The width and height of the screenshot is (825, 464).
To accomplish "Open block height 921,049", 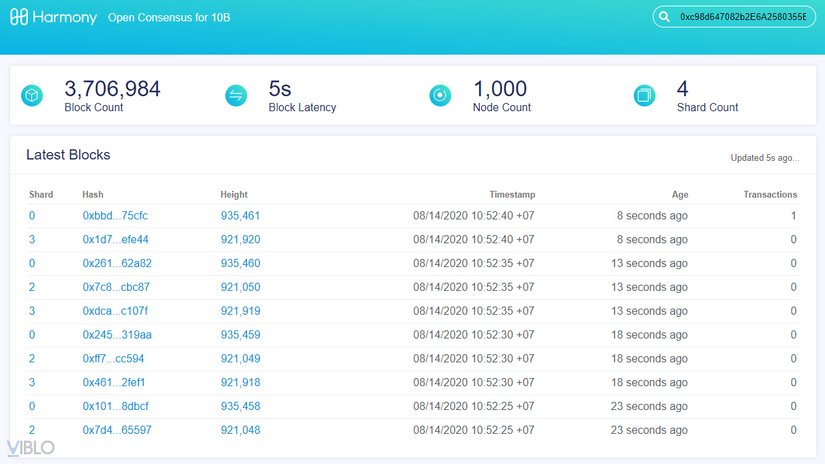I will pyautogui.click(x=240, y=359).
